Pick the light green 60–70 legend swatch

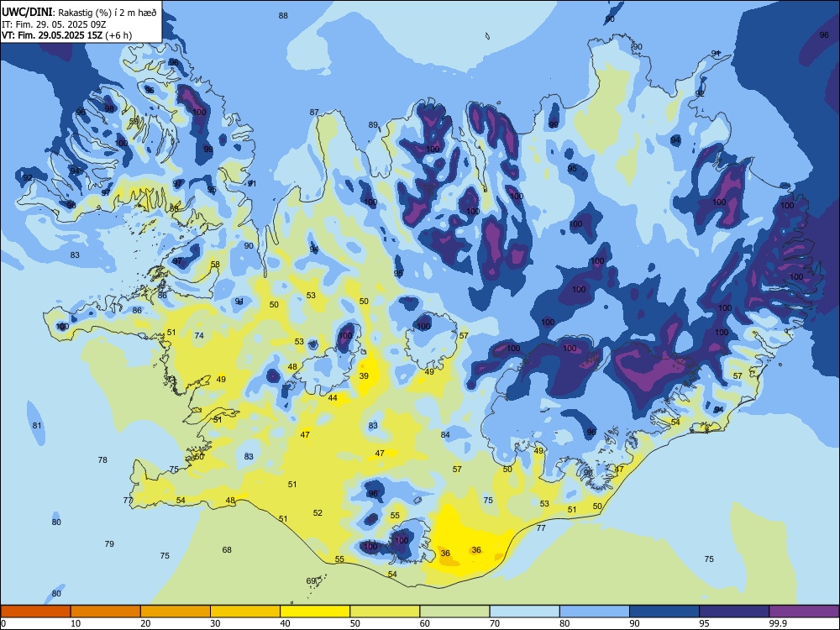[454, 612]
